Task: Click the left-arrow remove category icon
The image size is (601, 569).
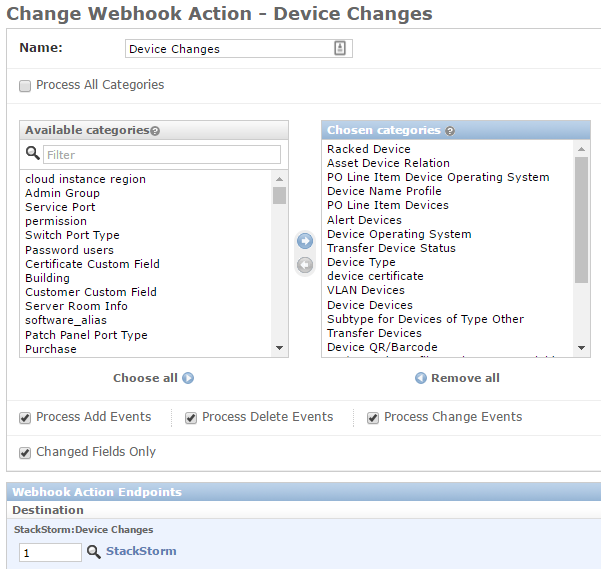Action: [305, 265]
